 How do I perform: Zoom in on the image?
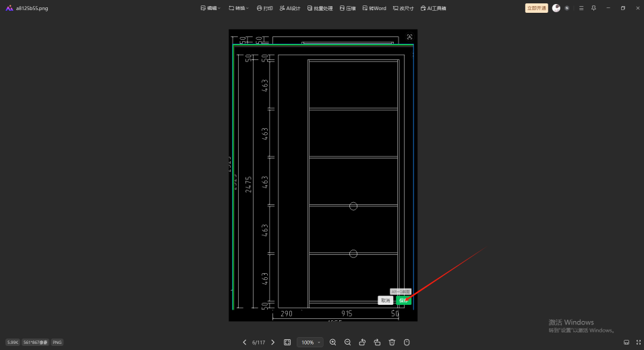click(x=332, y=342)
